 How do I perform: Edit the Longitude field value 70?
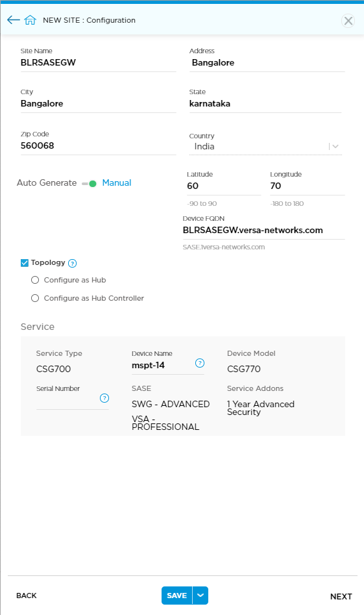[x=308, y=186]
